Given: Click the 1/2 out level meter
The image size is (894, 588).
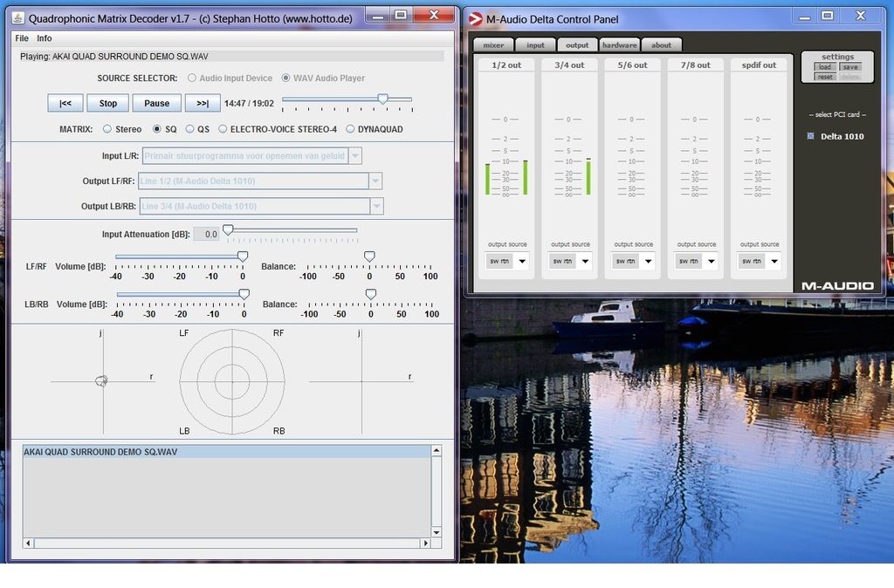Looking at the screenshot, I should click(506, 157).
